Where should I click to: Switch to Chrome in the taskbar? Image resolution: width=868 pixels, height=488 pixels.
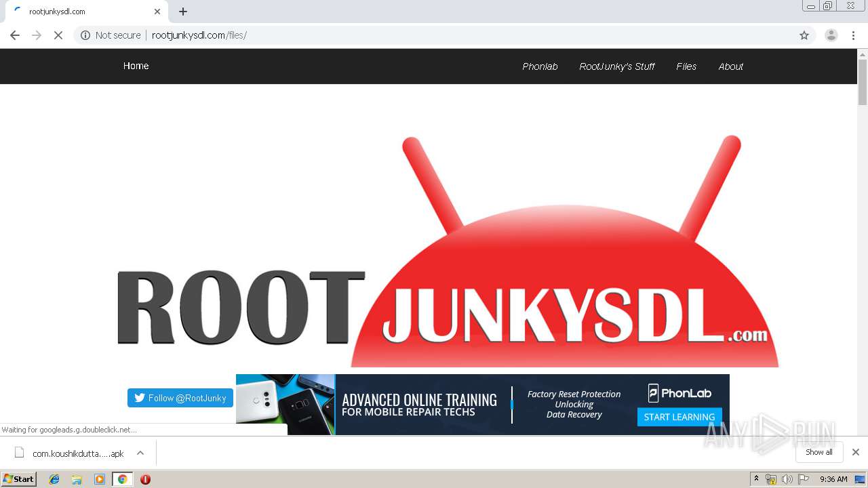122,479
